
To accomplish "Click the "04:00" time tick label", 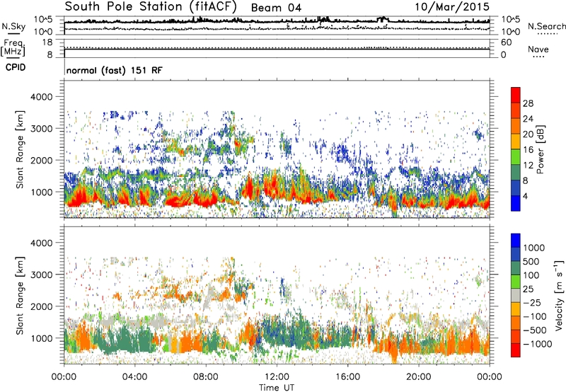I will click(x=134, y=377).
